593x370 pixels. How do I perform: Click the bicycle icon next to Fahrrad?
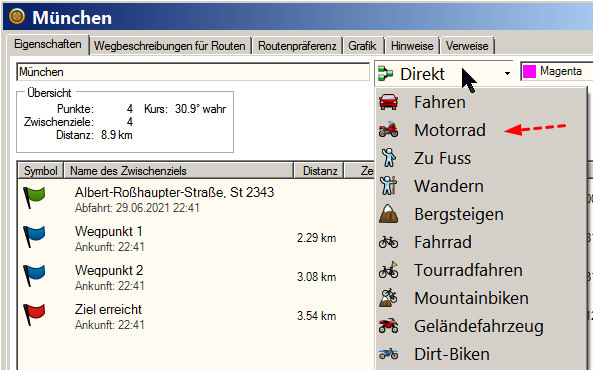click(388, 242)
